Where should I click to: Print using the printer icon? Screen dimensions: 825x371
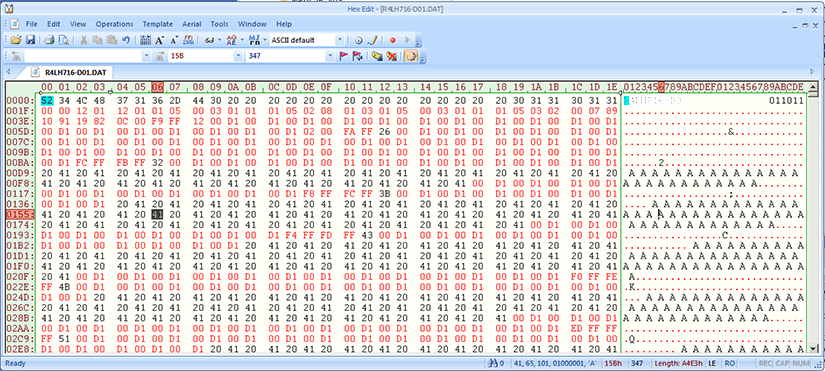point(49,40)
